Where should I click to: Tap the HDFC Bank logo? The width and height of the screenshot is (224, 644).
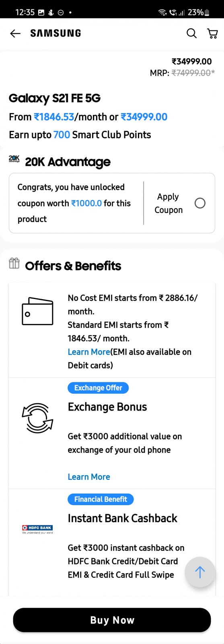37,529
